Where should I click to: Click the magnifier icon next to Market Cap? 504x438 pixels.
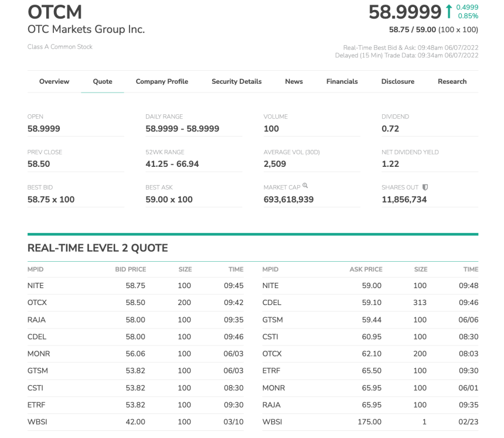click(305, 186)
